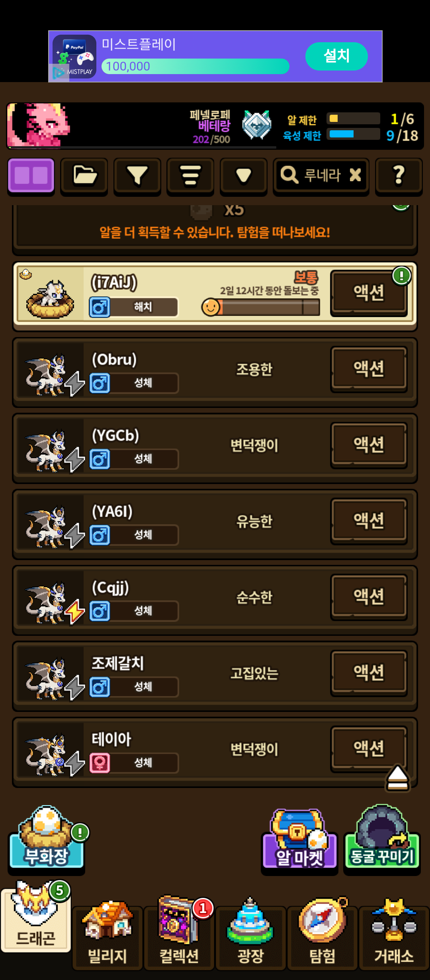The width and height of the screenshot is (430, 980).
Task: Open the sort order lines icon
Action: click(190, 176)
